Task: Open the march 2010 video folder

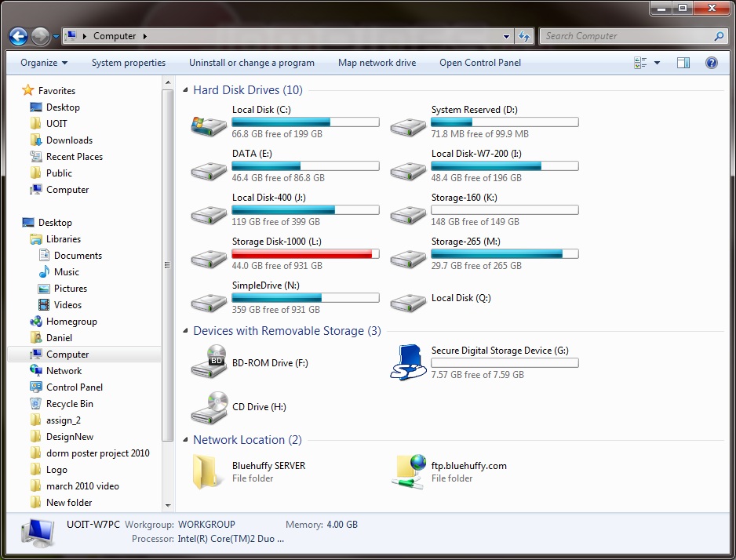Action: tap(82, 486)
